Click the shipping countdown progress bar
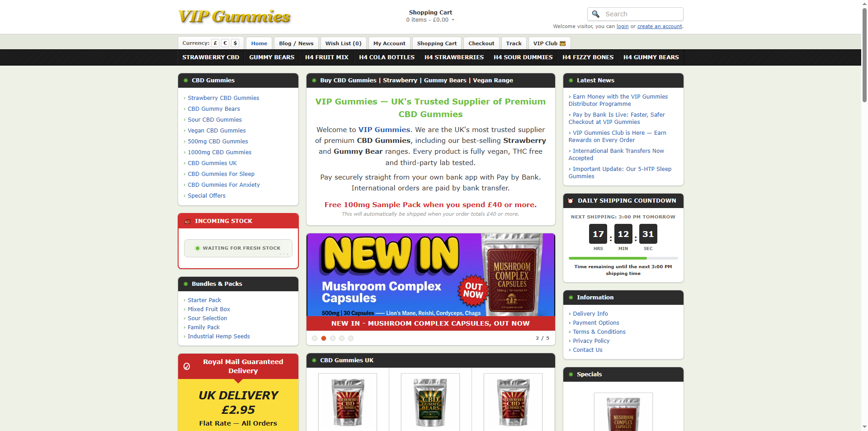Viewport: 868px width, 431px height. [623, 258]
